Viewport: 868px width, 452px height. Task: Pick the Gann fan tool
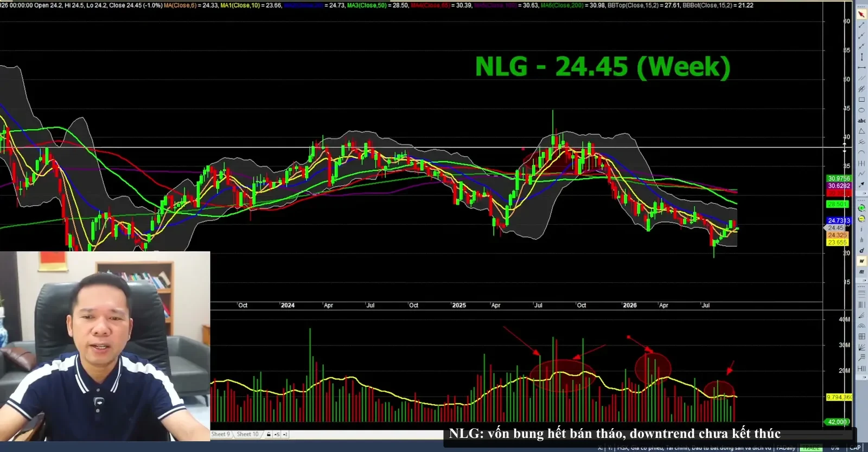pyautogui.click(x=861, y=347)
